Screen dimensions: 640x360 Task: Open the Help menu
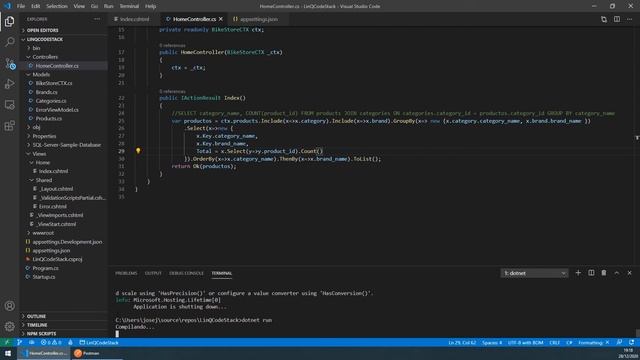point(150,6)
